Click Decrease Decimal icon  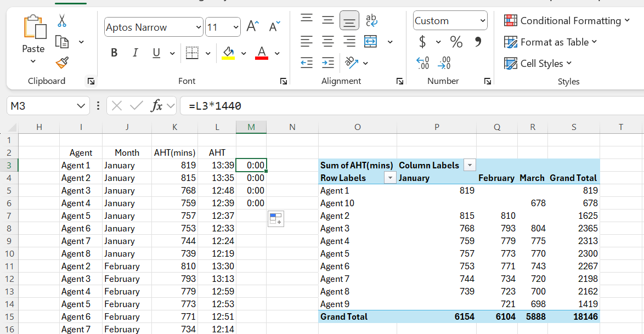[444, 63]
